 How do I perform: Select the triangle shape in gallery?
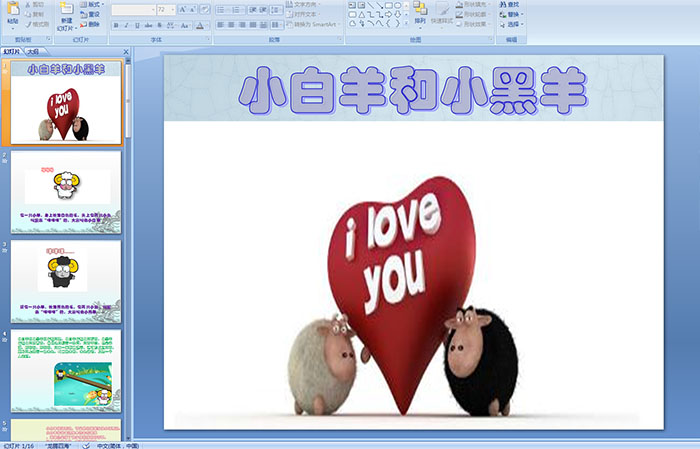coord(362,15)
